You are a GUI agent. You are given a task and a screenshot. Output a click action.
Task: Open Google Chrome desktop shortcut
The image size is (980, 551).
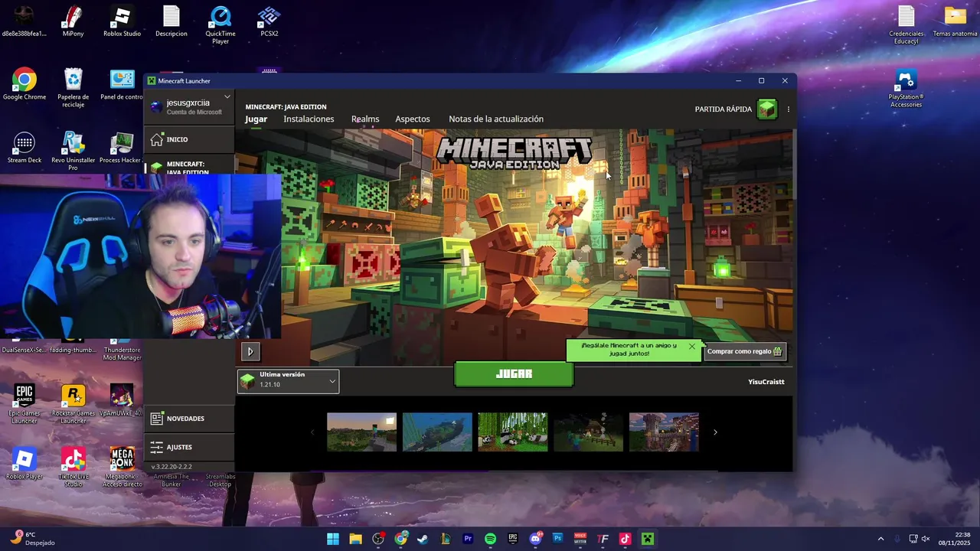click(24, 84)
